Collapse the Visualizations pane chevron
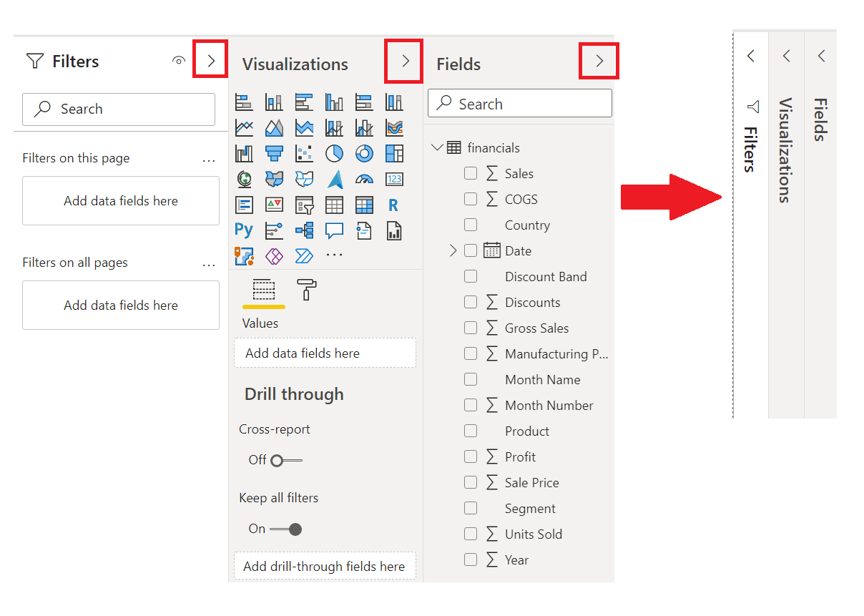 (x=406, y=62)
